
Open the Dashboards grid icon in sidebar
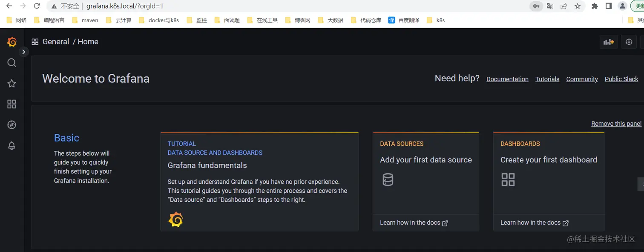click(x=12, y=104)
